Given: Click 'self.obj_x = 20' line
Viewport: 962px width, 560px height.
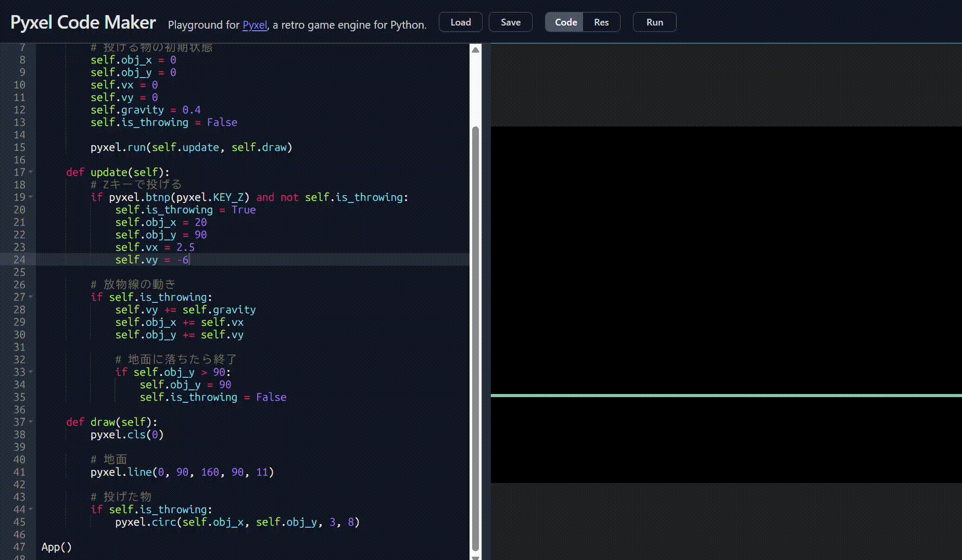Looking at the screenshot, I should click(161, 222).
